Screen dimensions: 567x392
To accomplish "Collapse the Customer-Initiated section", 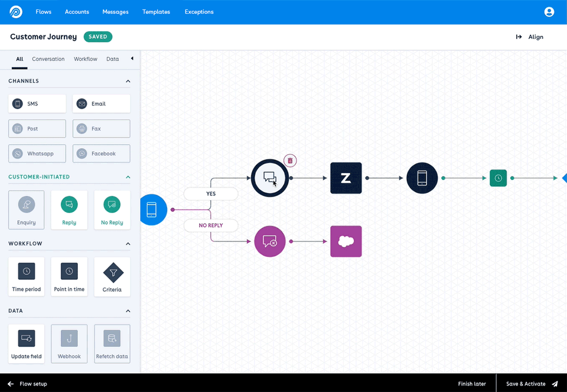I will 128,177.
